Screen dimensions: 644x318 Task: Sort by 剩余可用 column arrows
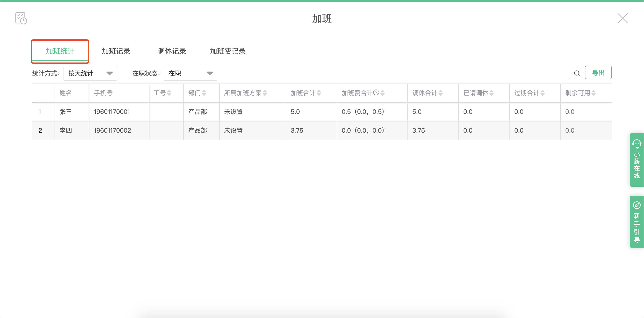click(593, 93)
